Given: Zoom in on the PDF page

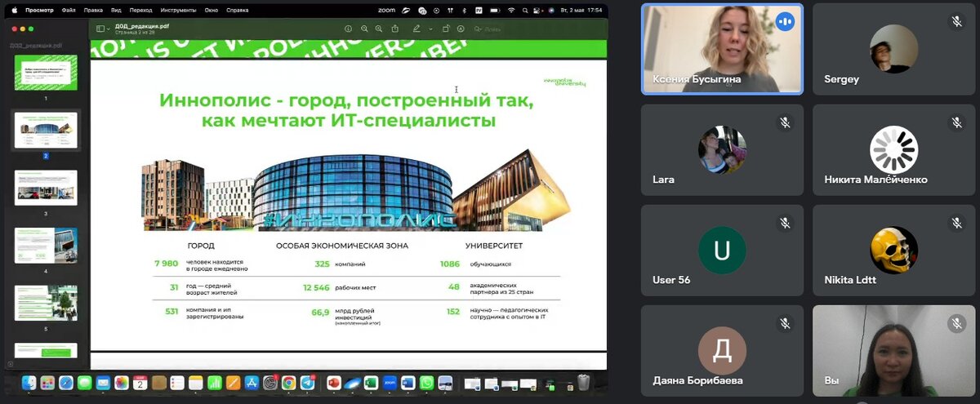Looking at the screenshot, I should 379,29.
